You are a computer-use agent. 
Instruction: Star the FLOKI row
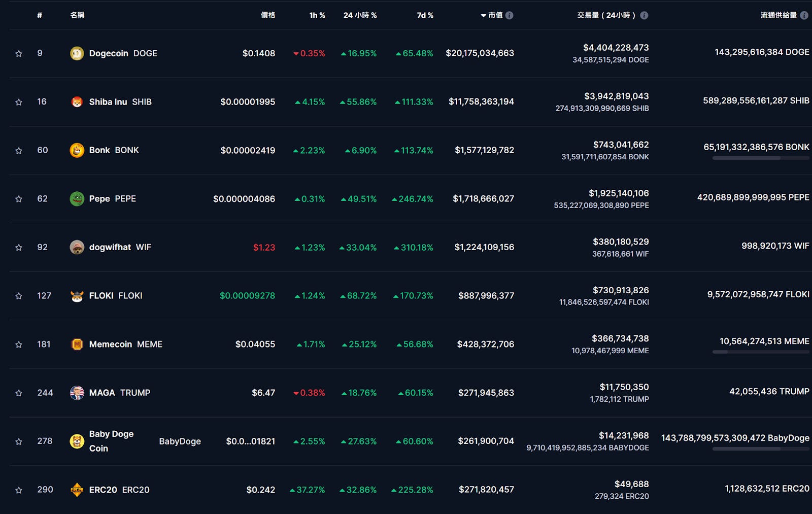coord(19,296)
